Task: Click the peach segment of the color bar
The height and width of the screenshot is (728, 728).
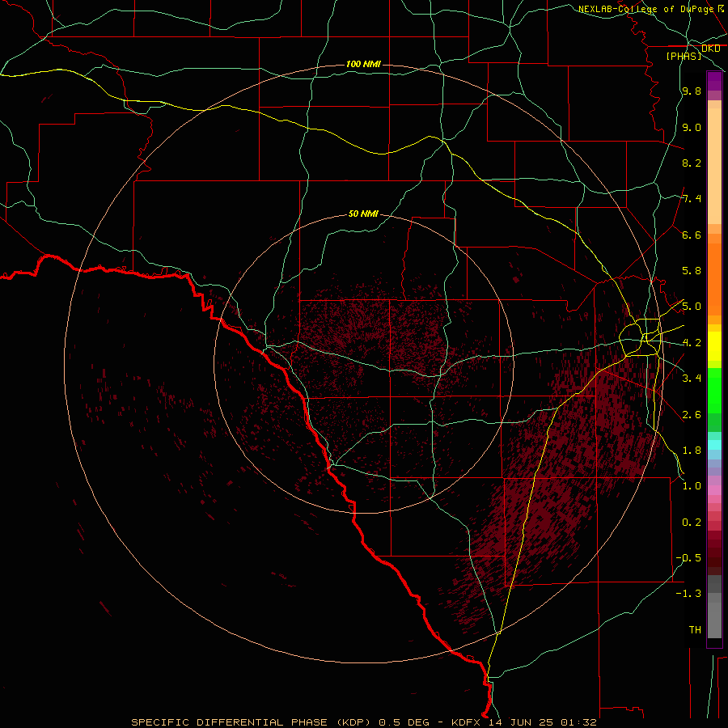Action: click(714, 166)
